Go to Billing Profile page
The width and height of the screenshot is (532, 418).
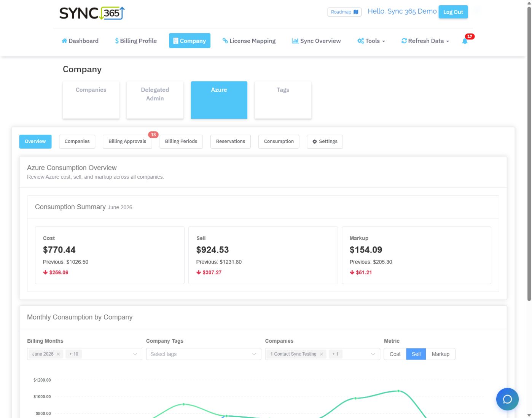pyautogui.click(x=136, y=41)
